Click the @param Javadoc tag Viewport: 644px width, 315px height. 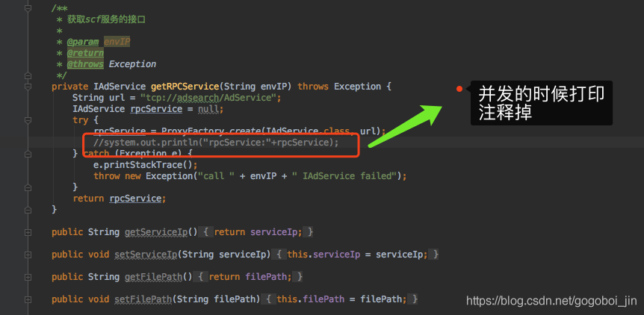point(82,42)
